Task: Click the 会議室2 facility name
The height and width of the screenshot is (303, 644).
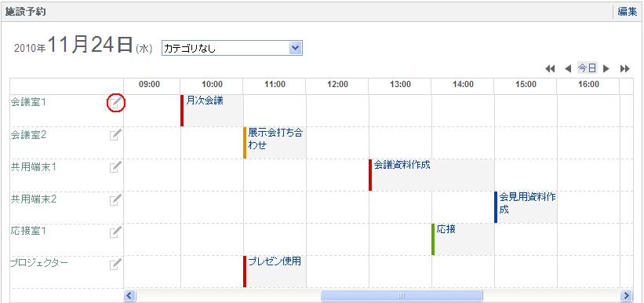Action: (28, 134)
